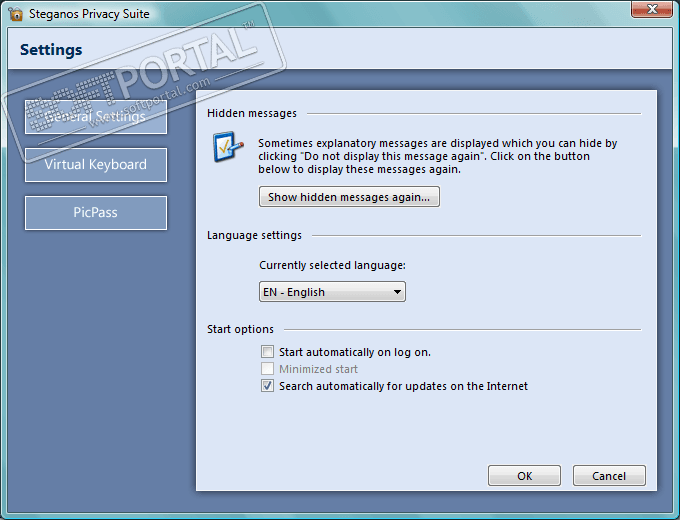The image size is (680, 520).
Task: Select the PicPass tab
Action: [x=96, y=213]
